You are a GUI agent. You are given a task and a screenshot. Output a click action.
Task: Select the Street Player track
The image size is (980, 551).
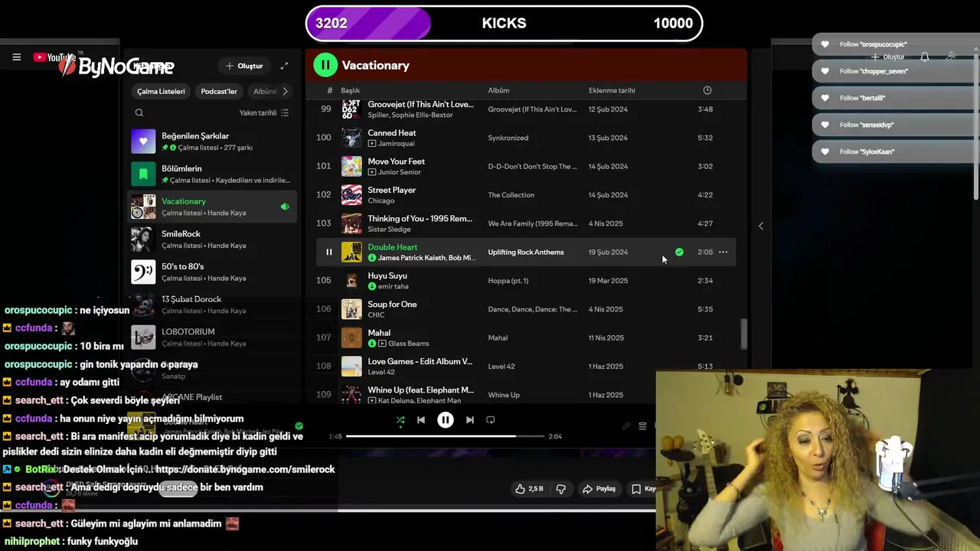526,195
